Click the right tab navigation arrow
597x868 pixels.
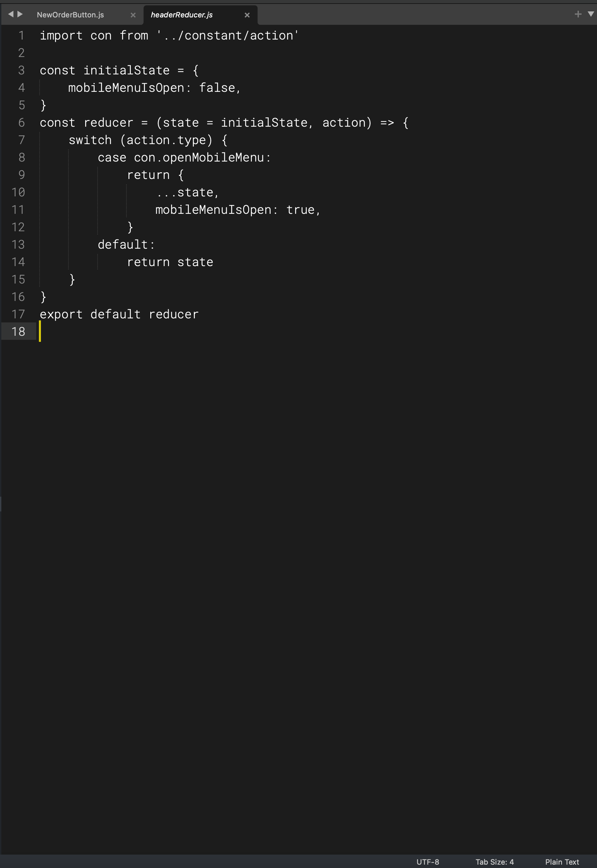coord(20,14)
